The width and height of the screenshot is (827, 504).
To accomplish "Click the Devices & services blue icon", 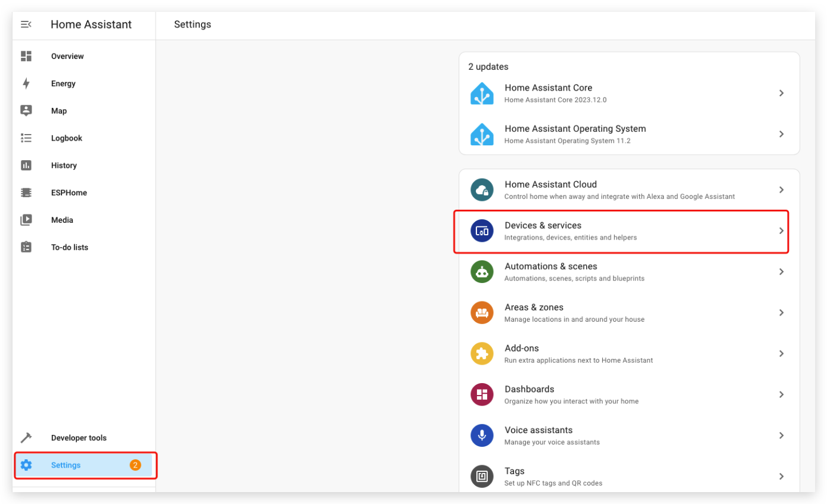I will [482, 231].
